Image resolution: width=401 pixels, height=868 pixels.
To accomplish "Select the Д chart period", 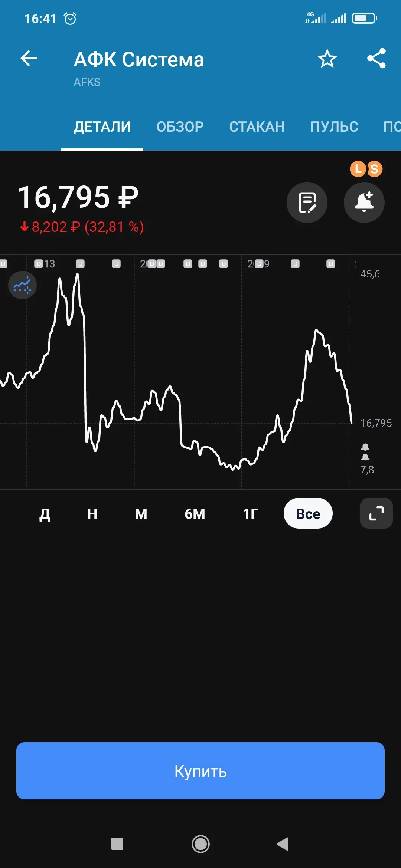I will tap(45, 514).
